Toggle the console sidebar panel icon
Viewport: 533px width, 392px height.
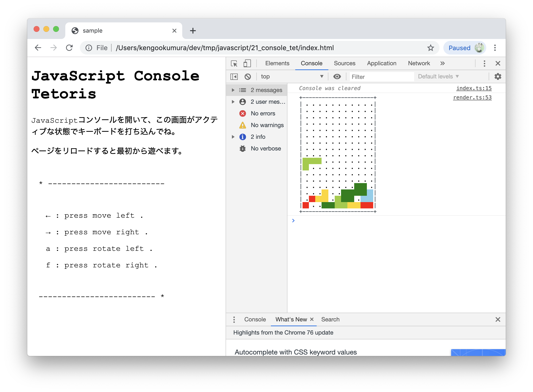pyautogui.click(x=234, y=77)
